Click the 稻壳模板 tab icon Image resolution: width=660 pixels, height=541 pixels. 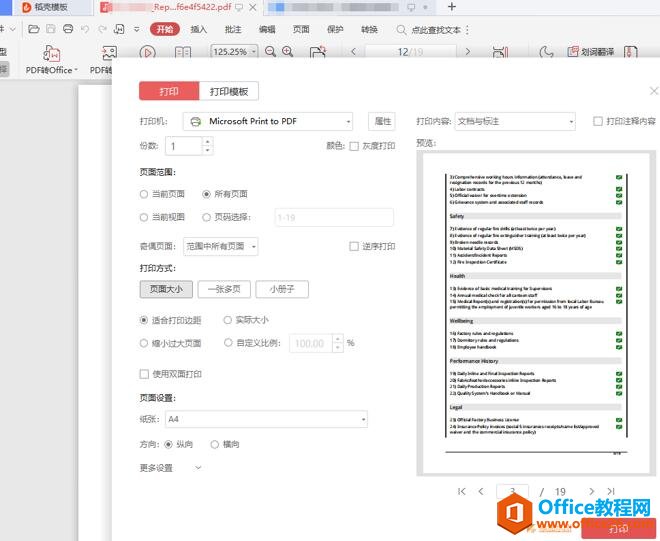coord(27,7)
